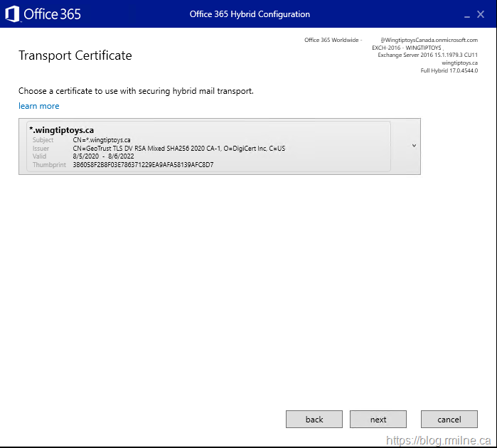Expand the certificate dropdown chevron

(x=414, y=146)
